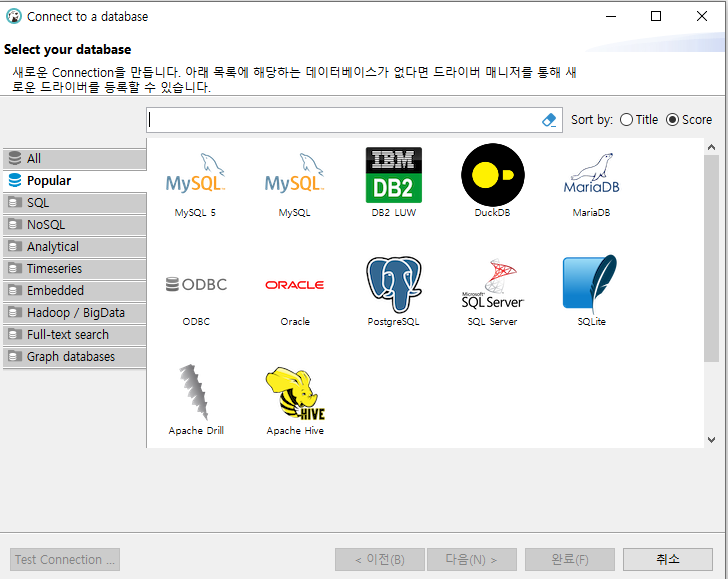Sort the database list by Title
The image size is (728, 579).
point(639,120)
